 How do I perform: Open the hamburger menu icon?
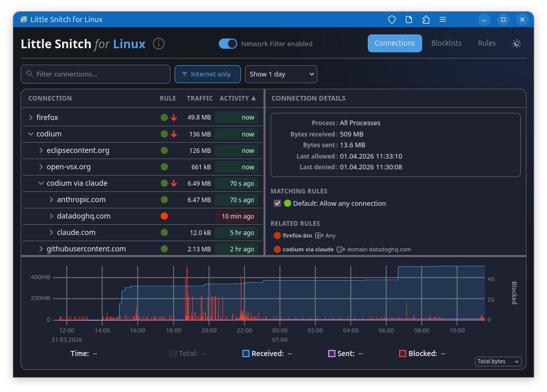[x=443, y=19]
